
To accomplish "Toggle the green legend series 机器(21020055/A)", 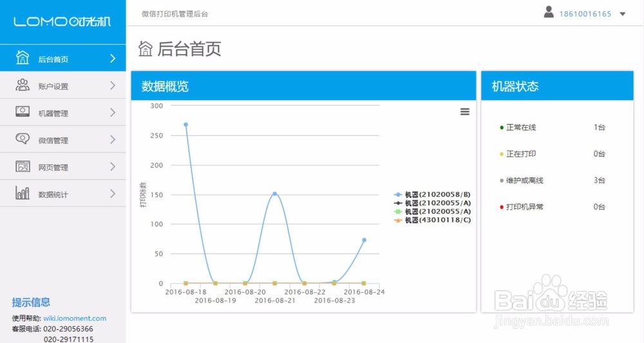I will point(433,211).
